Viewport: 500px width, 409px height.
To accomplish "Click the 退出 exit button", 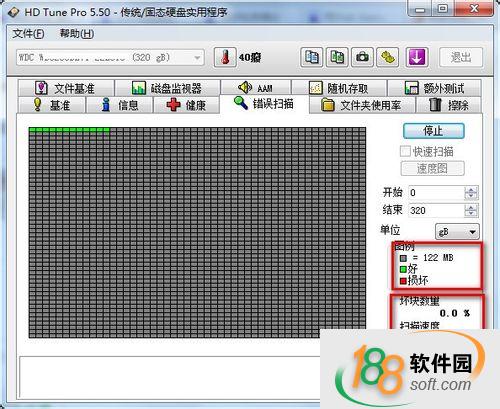I will point(461,58).
